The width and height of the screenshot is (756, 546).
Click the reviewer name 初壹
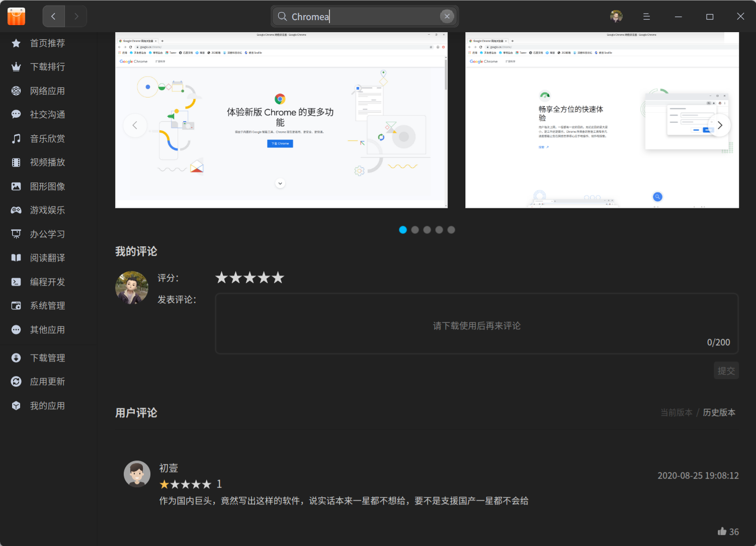tap(169, 468)
